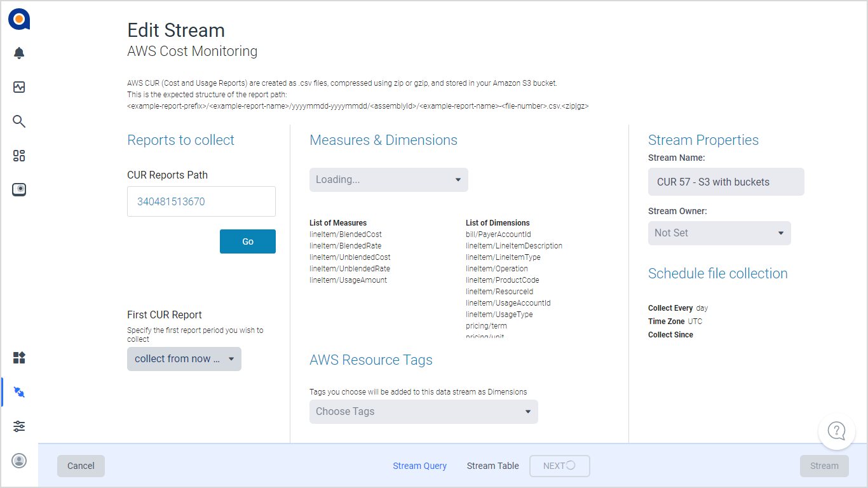Image resolution: width=868 pixels, height=488 pixels.
Task: Open the data streams plug icon
Action: click(x=19, y=392)
